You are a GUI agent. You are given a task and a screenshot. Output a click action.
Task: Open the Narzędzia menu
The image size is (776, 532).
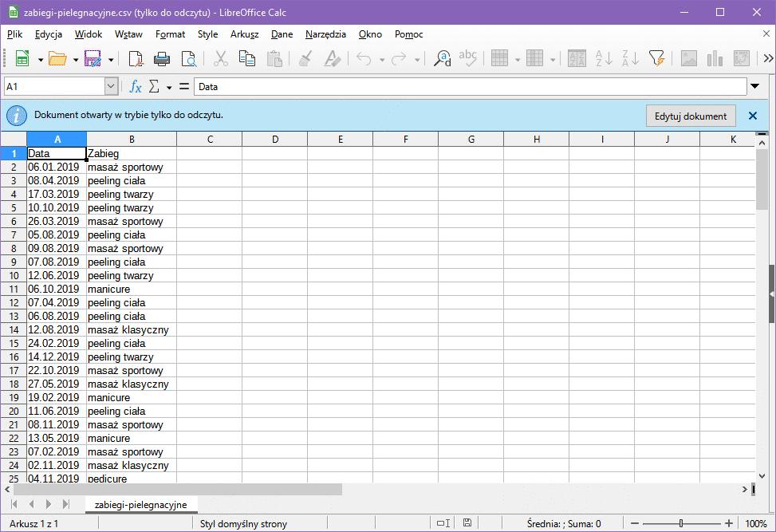coord(325,34)
